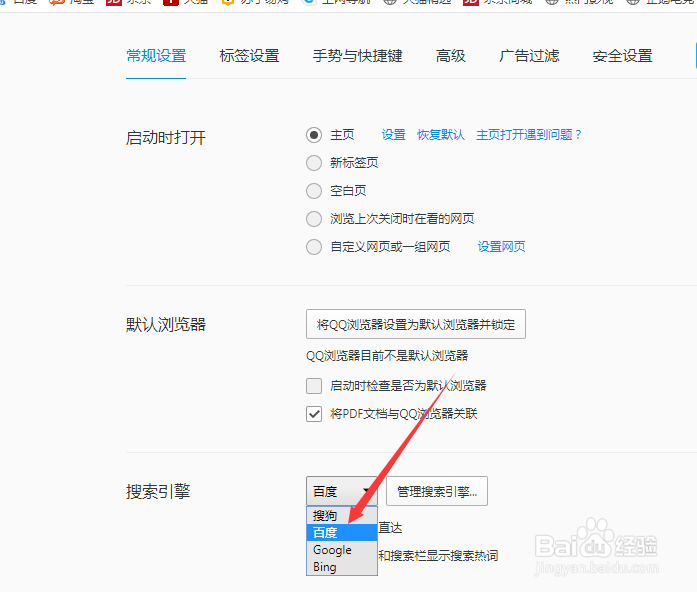Screen dimensions: 697x592
Task: Open the 手势与快捷键 tab
Action: (357, 56)
